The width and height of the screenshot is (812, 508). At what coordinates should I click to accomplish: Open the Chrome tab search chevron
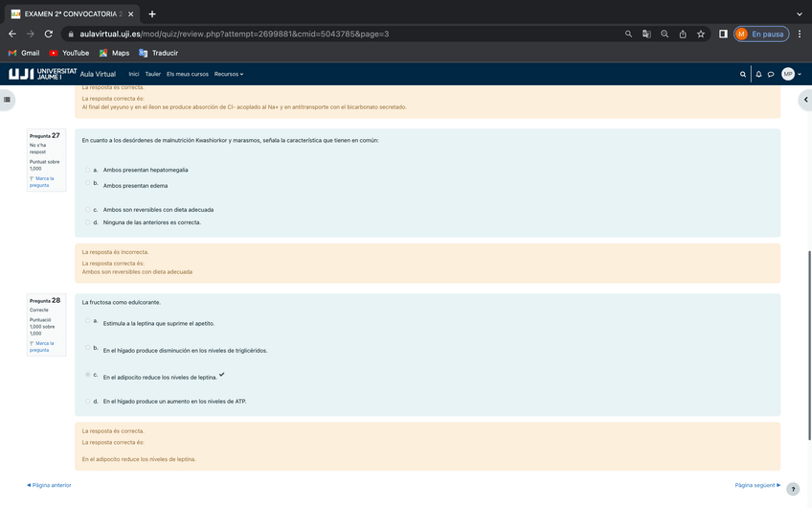tap(800, 13)
